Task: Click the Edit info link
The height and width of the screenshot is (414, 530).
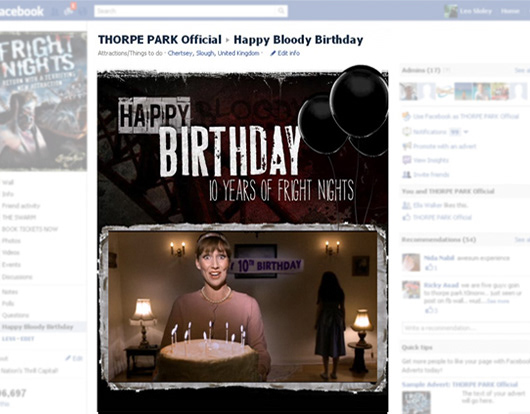Action: point(288,53)
